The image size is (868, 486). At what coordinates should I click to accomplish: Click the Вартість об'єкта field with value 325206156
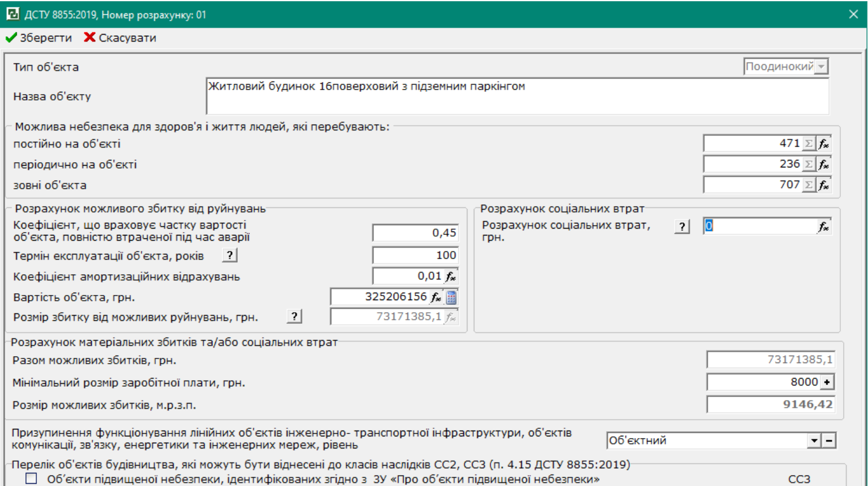(379, 297)
